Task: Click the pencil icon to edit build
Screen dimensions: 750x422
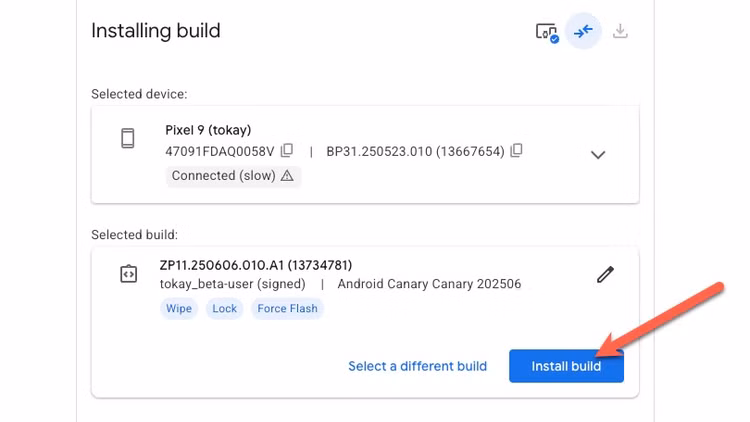Action: (x=605, y=275)
